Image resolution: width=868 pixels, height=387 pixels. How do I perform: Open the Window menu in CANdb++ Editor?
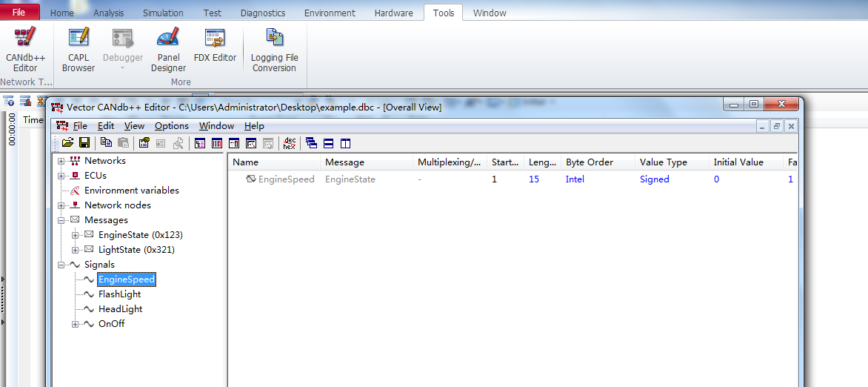tap(216, 126)
